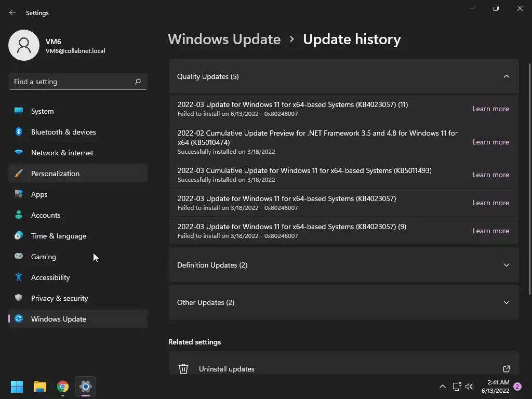
Task: Click the Time & language clock icon
Action: [19, 235]
